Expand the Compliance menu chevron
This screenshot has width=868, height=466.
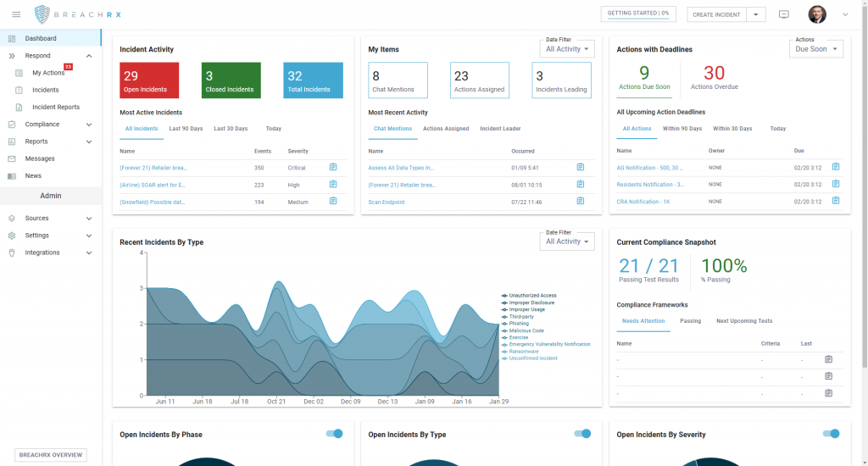(89, 125)
